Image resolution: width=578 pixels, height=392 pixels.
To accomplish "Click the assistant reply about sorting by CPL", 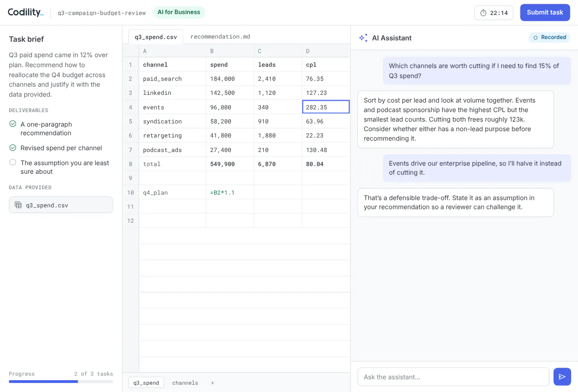I will click(456, 119).
